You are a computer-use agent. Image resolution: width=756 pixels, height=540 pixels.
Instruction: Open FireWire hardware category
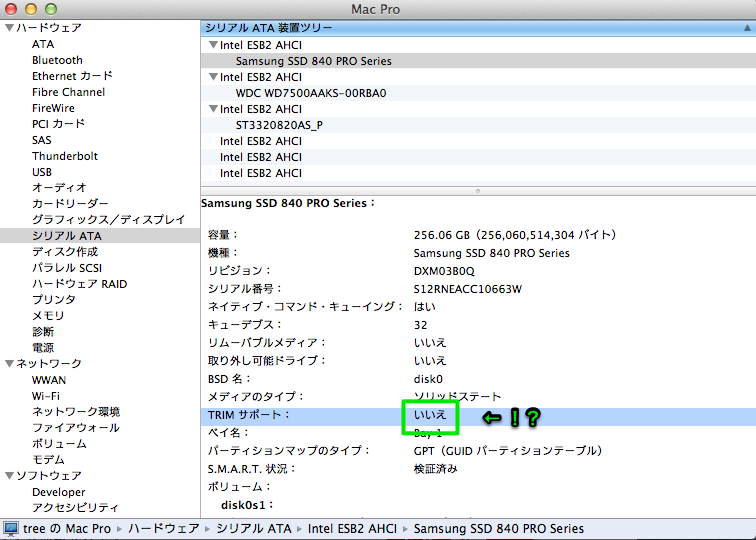click(54, 108)
